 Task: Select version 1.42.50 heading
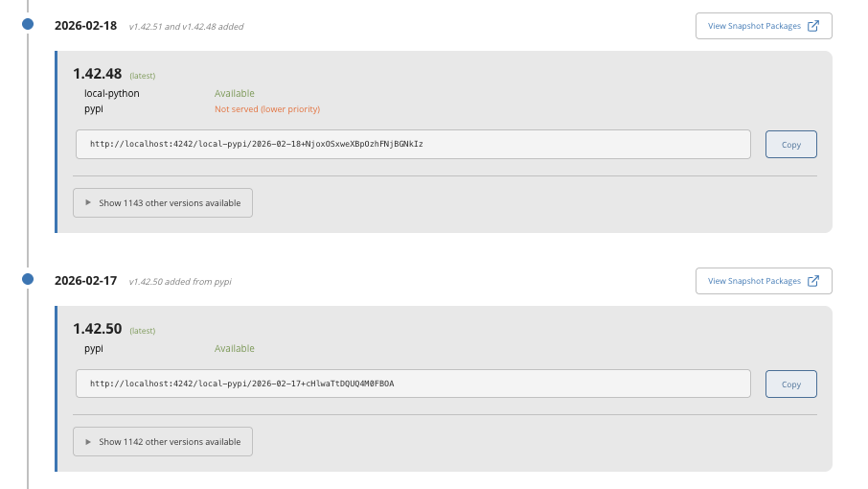tap(97, 329)
